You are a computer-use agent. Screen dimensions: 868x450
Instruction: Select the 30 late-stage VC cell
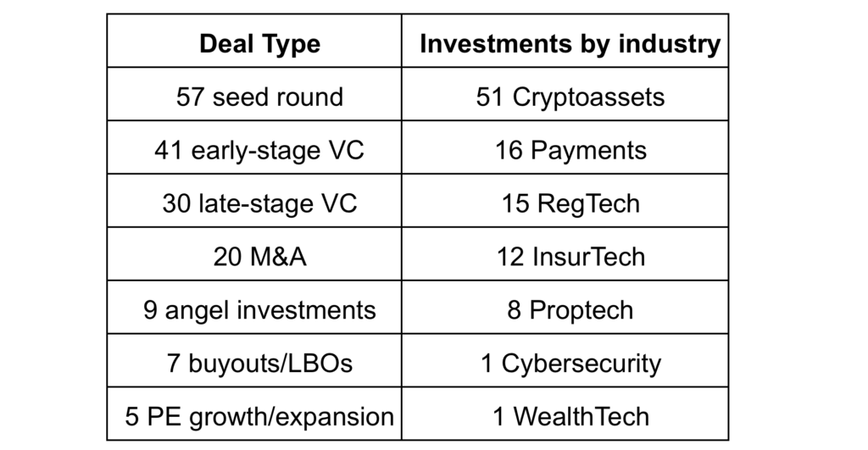(254, 200)
